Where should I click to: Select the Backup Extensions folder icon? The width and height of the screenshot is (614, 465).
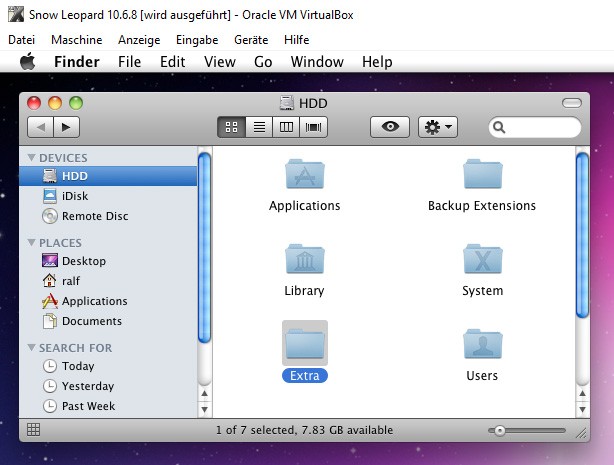click(x=482, y=174)
